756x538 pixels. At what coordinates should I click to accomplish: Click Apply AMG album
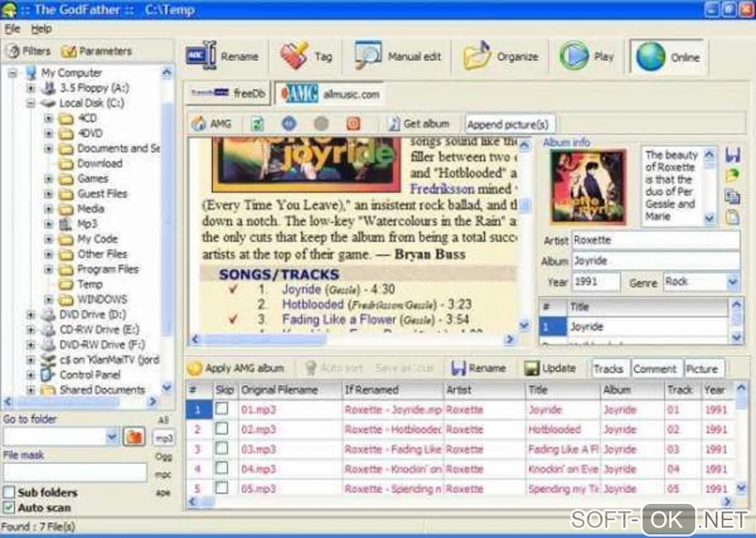pos(236,368)
